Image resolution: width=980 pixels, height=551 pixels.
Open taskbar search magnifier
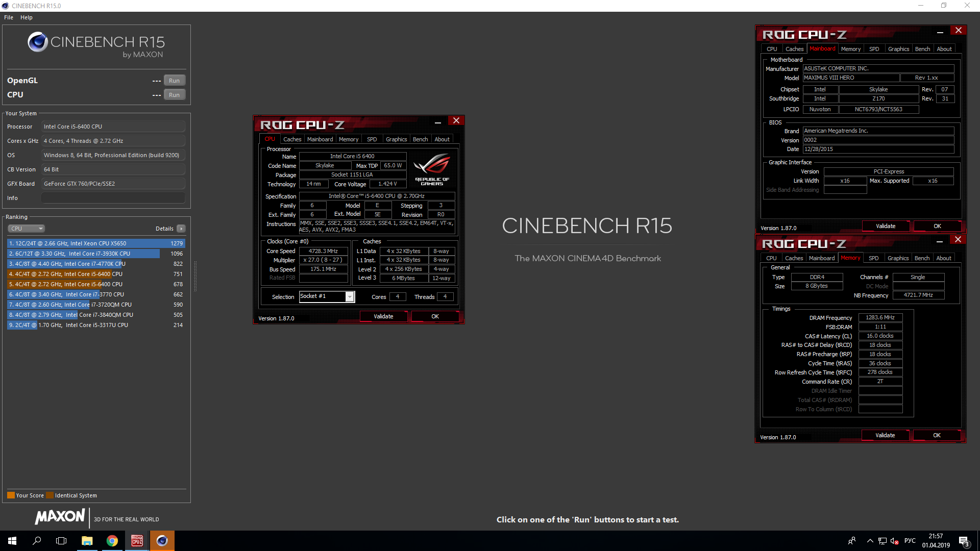(37, 541)
